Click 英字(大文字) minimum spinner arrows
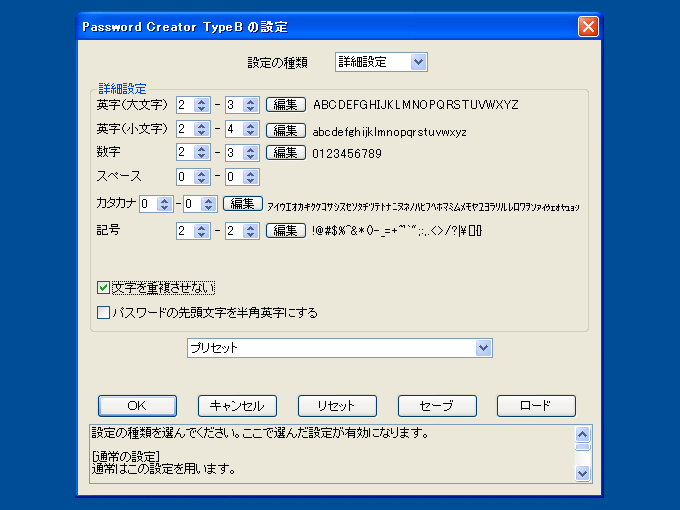The image size is (680, 510). click(x=202, y=105)
